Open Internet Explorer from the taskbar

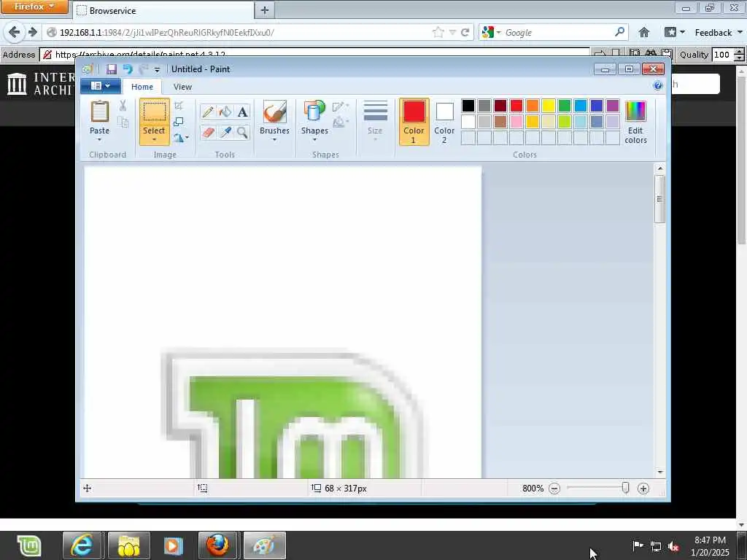coord(82,545)
